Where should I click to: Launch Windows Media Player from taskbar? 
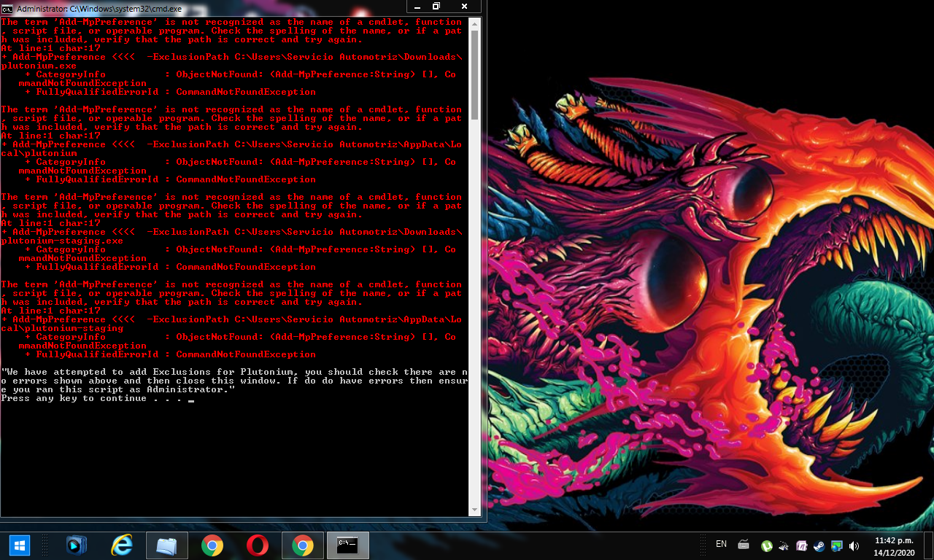pyautogui.click(x=77, y=545)
